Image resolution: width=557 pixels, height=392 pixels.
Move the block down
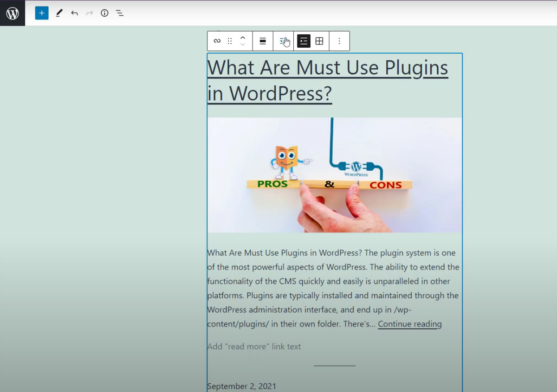(242, 45)
